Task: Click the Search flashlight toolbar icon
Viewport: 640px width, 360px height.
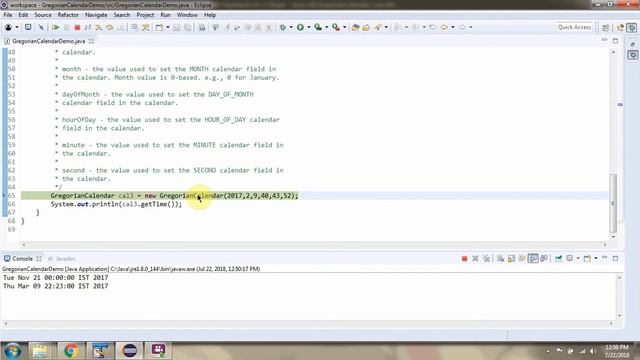Action: [378, 27]
